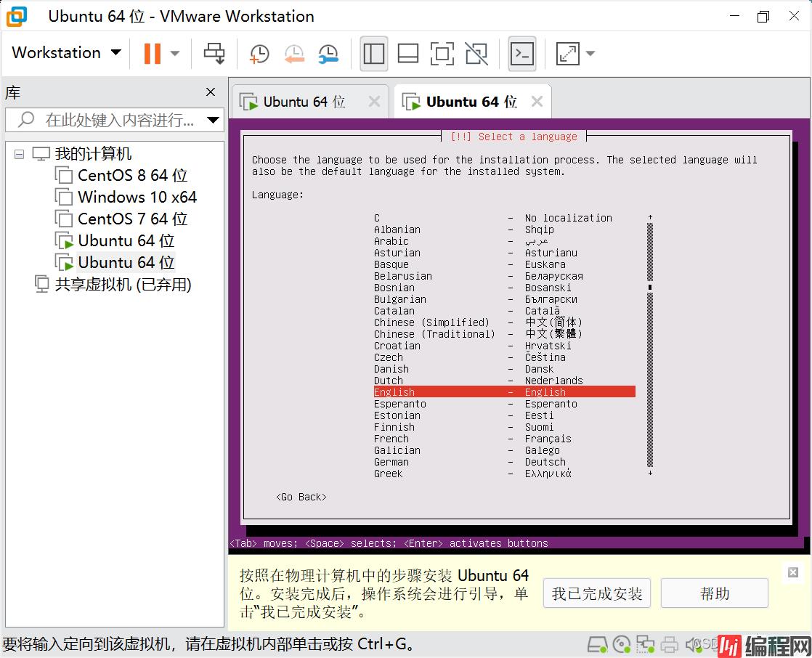Toggle the thumbnail bar view

pyautogui.click(x=408, y=53)
